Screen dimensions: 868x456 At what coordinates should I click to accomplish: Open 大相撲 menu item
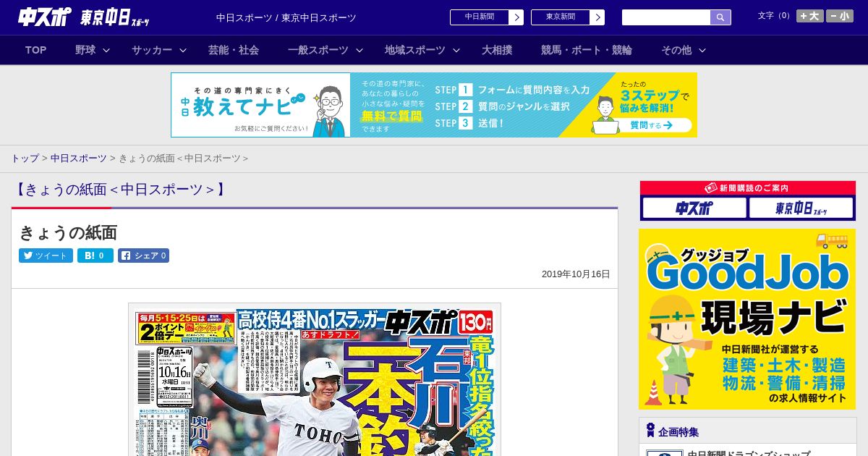tap(497, 50)
